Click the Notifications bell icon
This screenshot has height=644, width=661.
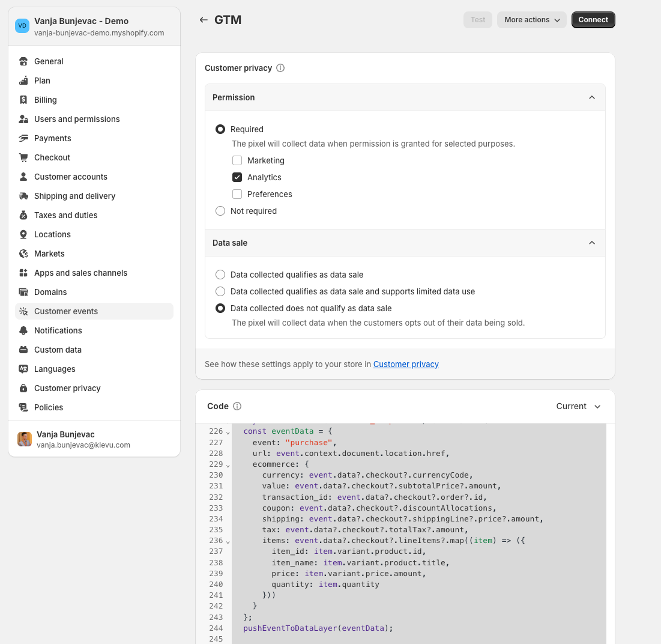pyautogui.click(x=23, y=330)
